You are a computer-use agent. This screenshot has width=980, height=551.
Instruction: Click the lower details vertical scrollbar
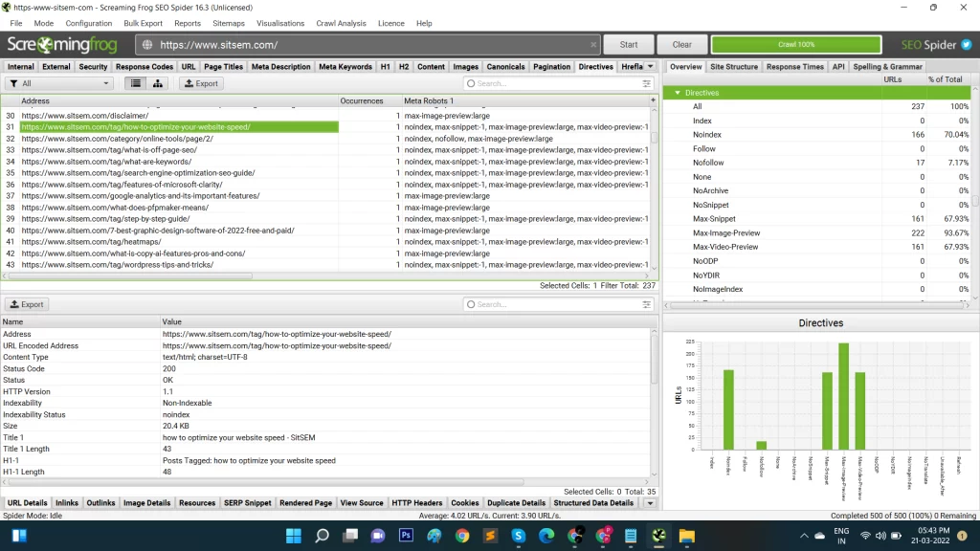[x=655, y=358]
